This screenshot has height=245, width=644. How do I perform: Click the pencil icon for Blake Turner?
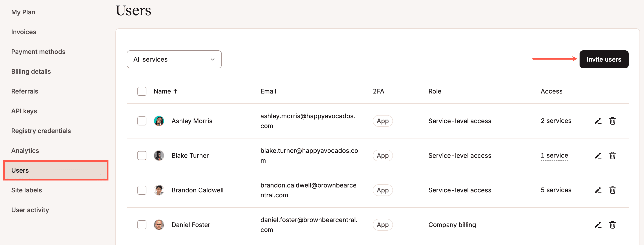tap(598, 156)
